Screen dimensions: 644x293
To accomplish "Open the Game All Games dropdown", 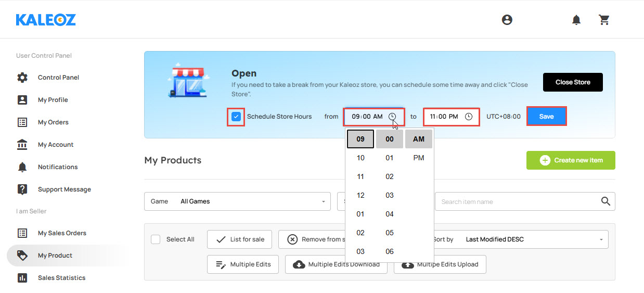I will point(237,201).
